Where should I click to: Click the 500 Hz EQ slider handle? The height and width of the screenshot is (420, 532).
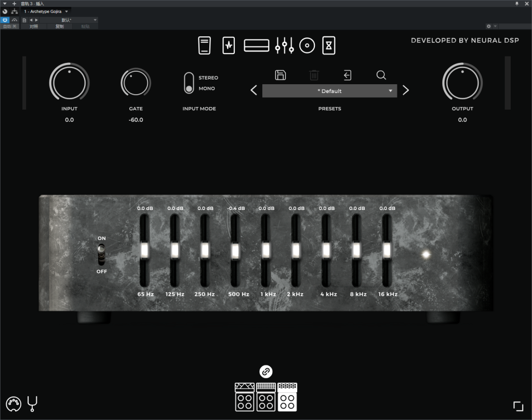pyautogui.click(x=235, y=250)
